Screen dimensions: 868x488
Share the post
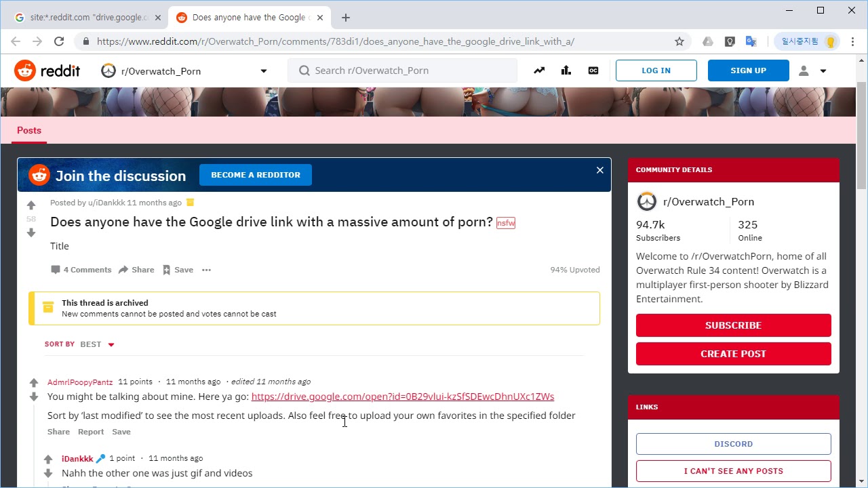pos(136,270)
